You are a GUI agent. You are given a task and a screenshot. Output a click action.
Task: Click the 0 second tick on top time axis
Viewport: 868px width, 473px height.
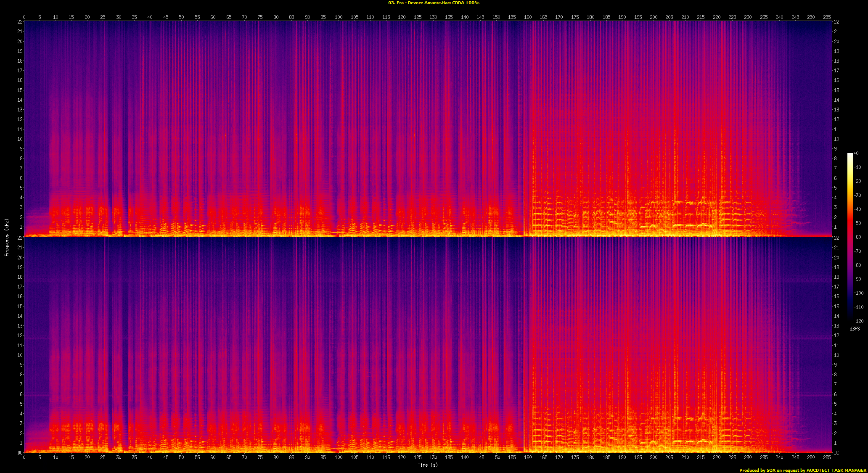tap(24, 17)
